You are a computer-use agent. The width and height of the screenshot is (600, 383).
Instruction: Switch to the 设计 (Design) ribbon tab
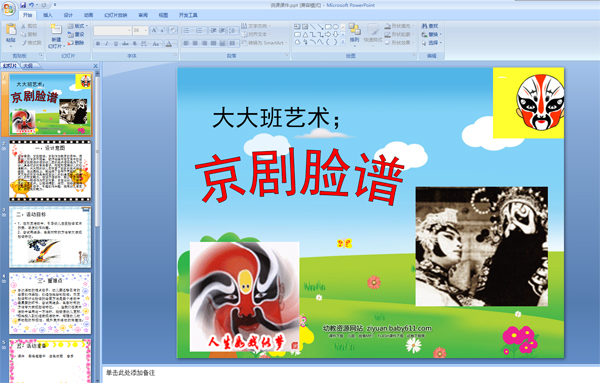(68, 15)
